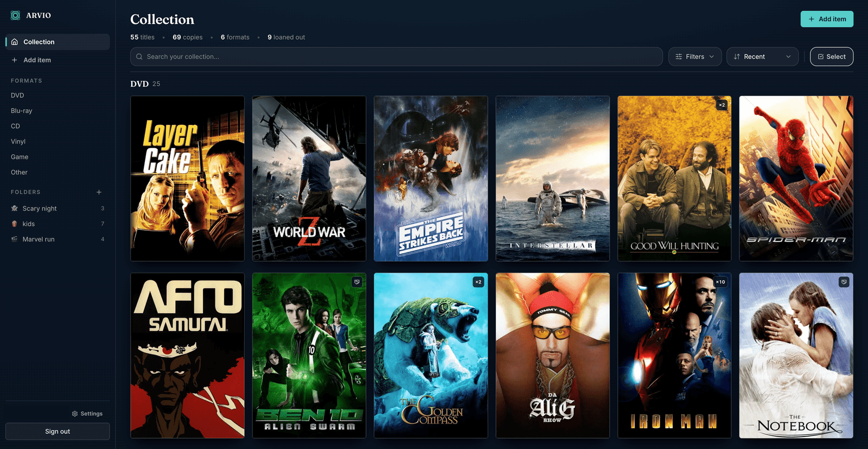Click the Search your collection field
Screen dimensions: 868x449
click(x=397, y=56)
